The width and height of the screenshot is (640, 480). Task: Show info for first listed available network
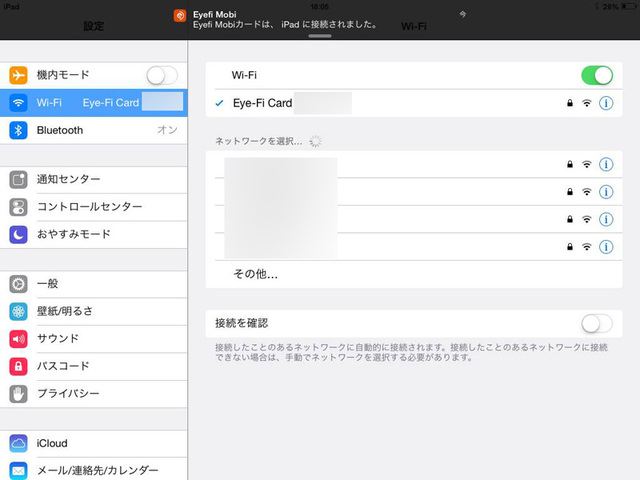605,164
